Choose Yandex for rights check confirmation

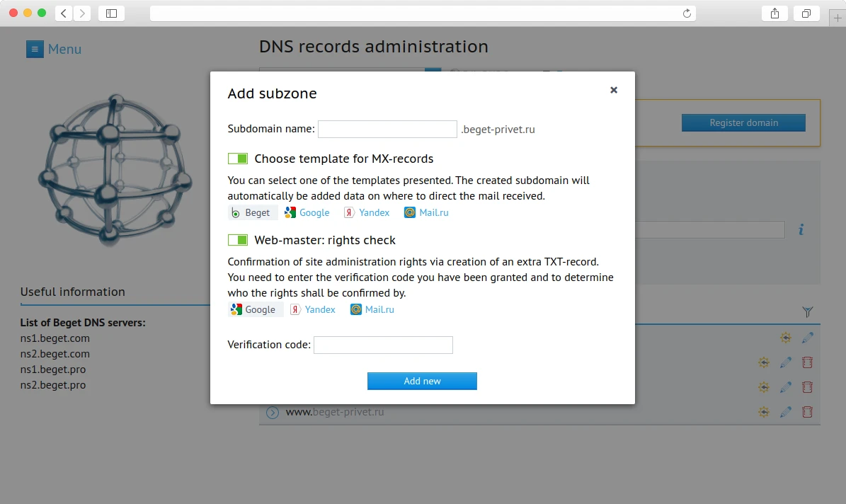point(313,309)
